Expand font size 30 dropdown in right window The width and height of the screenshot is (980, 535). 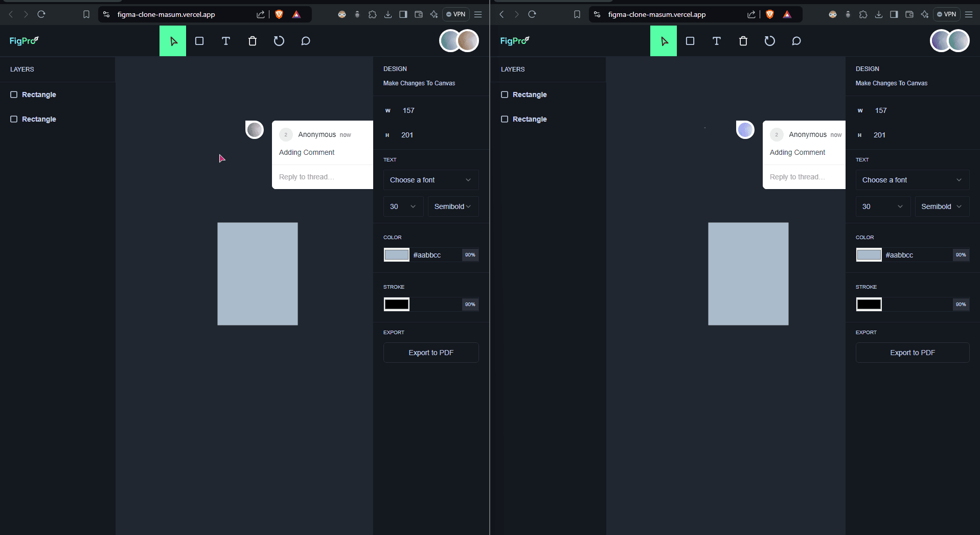tap(882, 206)
